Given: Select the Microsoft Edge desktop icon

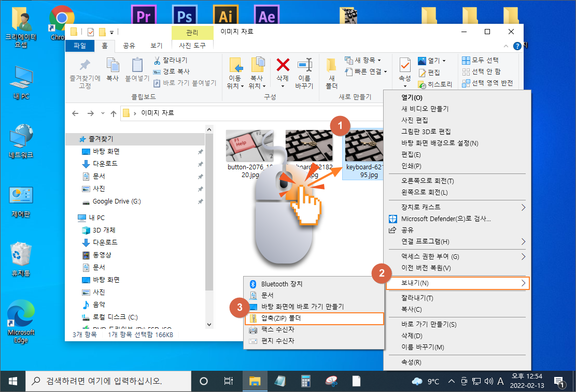Looking at the screenshot, I should 21,322.
